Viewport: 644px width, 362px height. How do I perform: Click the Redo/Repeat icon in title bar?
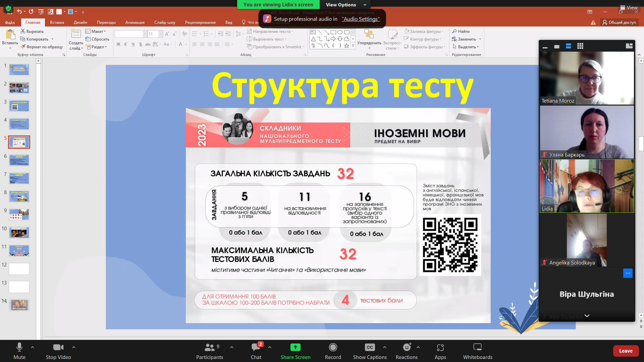31,11
